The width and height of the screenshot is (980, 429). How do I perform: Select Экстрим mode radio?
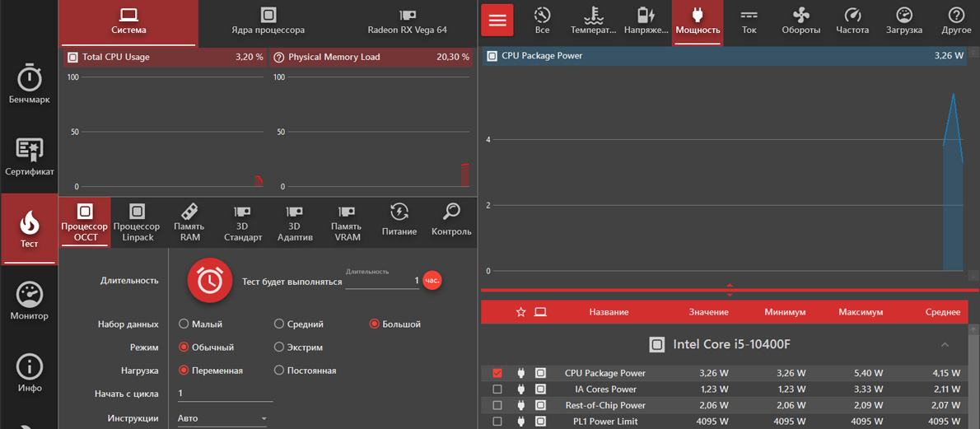click(299, 347)
